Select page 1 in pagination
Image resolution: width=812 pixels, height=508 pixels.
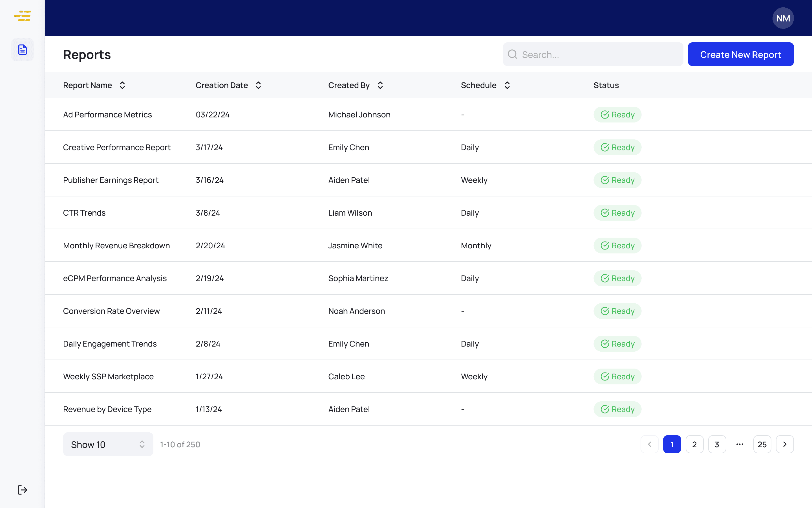[672, 444]
